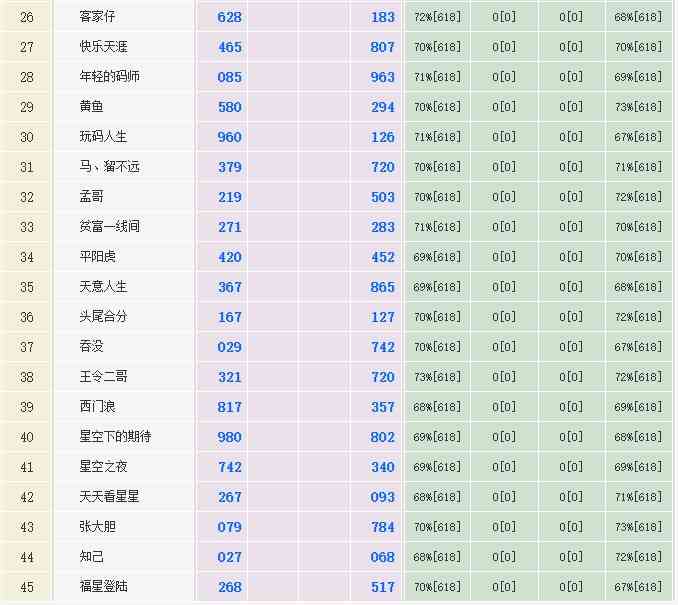The width and height of the screenshot is (678, 605).
Task: Open the 西门浪 entry
Action: tap(98, 407)
